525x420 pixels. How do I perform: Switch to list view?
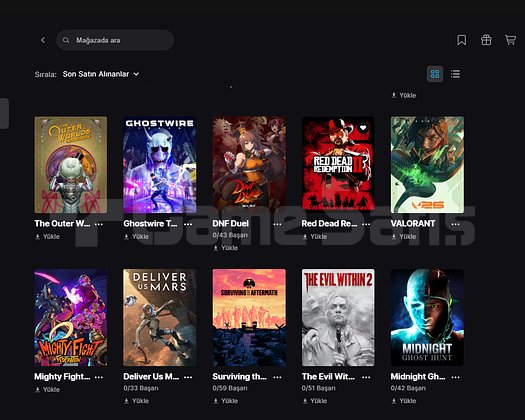click(455, 74)
